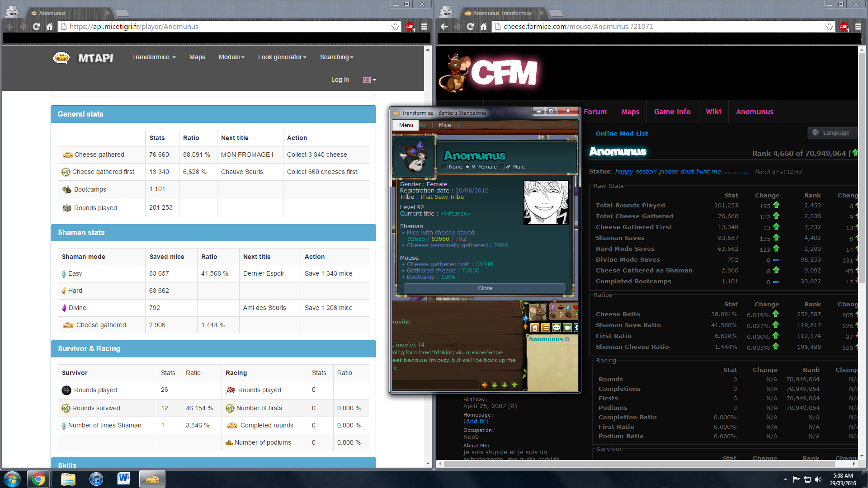Click the green coffee cup icon
Viewport: 868px width, 488px height.
[567, 328]
